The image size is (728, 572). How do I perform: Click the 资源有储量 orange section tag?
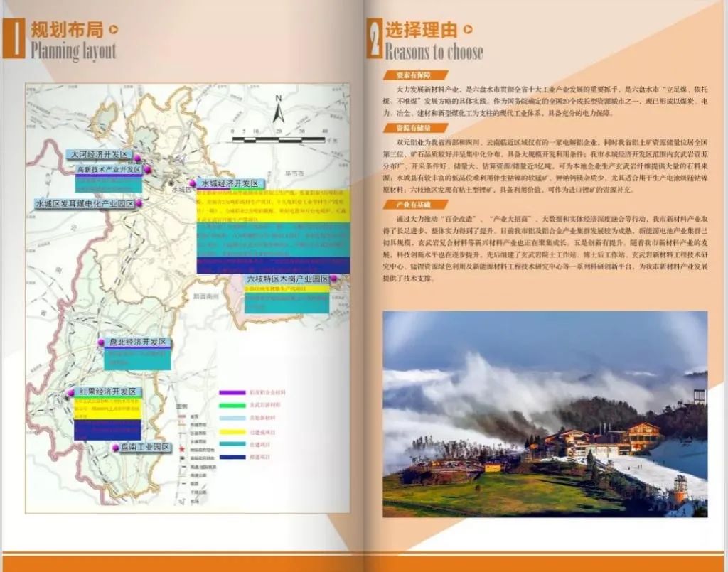click(x=415, y=128)
